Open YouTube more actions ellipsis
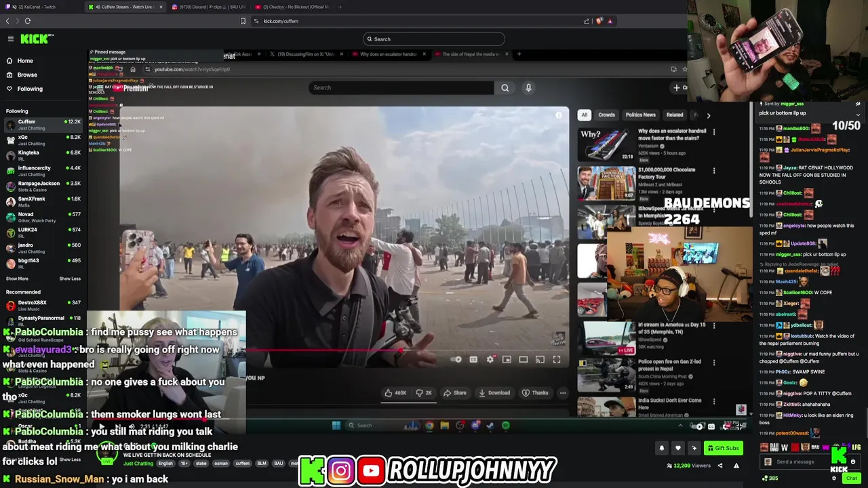This screenshot has width=868, height=488. (x=563, y=393)
